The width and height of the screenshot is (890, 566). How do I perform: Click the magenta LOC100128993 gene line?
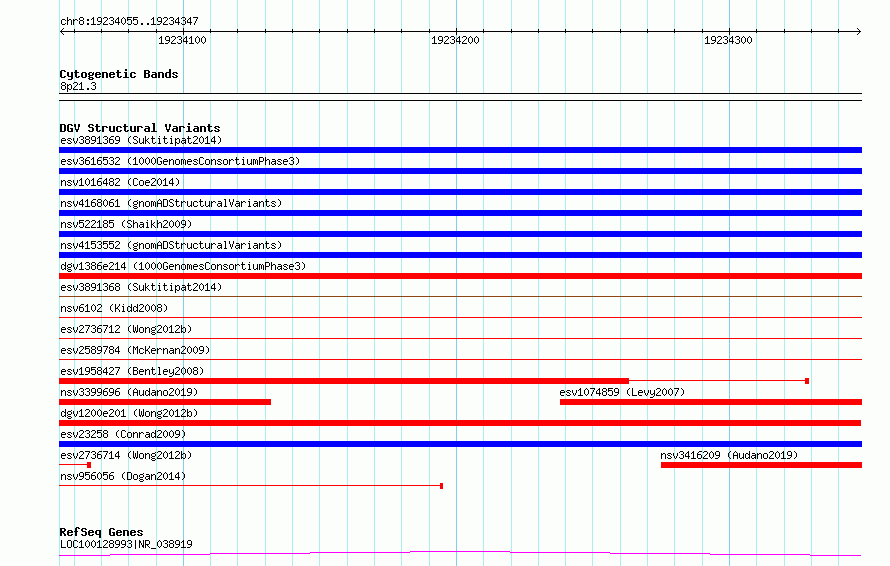[x=460, y=554]
